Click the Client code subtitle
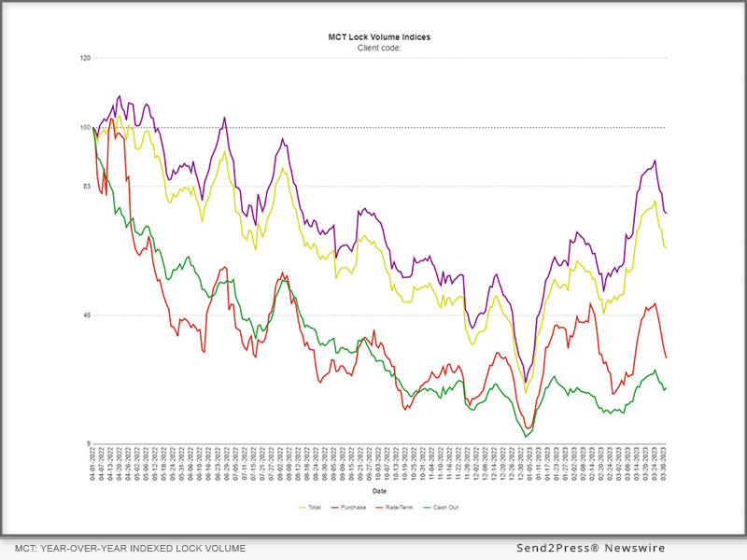This screenshot has width=747, height=560. [x=379, y=48]
